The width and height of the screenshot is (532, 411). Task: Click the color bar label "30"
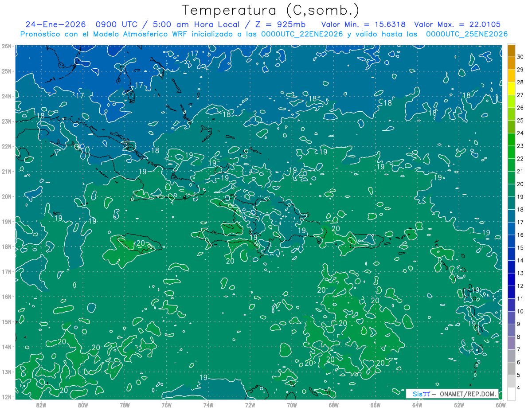(520, 57)
